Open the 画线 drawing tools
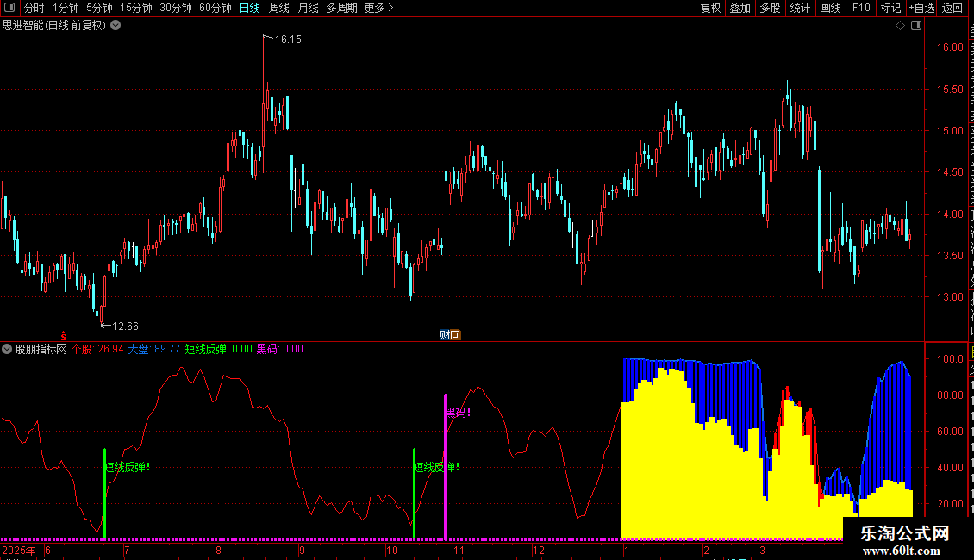 pos(831,8)
